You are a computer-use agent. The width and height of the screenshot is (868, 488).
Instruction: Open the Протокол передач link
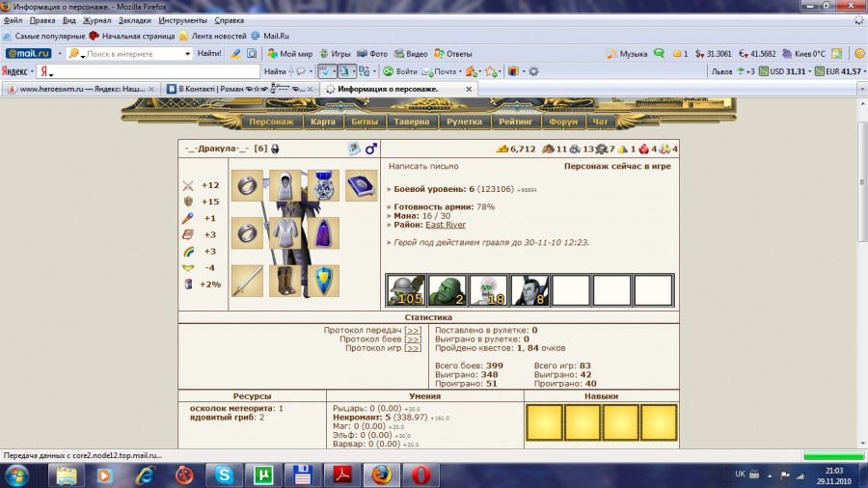point(413,330)
